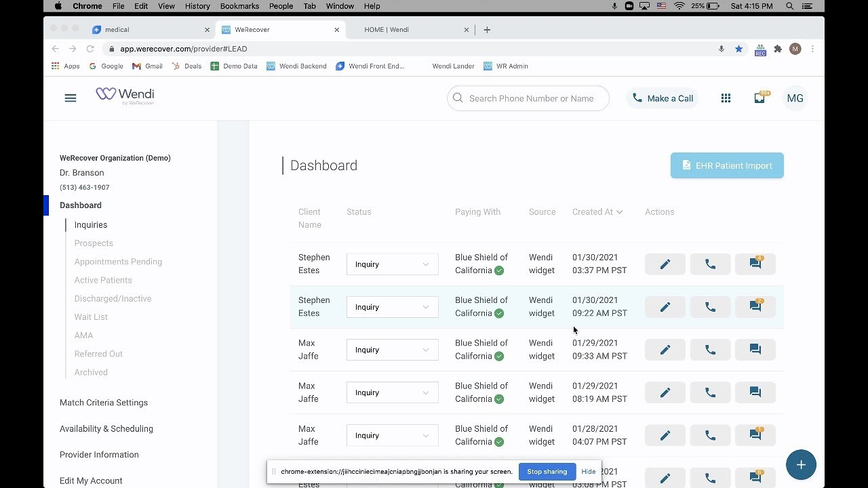Open the apps grid icon

point(726,98)
